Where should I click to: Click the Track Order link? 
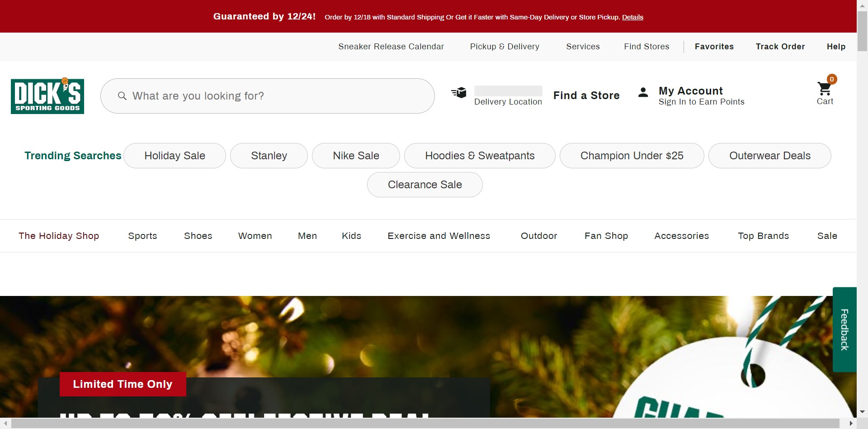(780, 47)
